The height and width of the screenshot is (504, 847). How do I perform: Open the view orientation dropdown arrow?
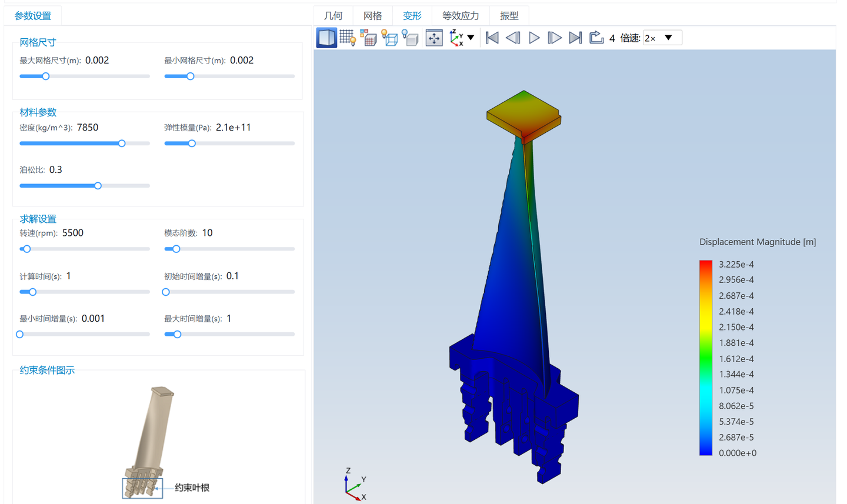click(x=471, y=38)
